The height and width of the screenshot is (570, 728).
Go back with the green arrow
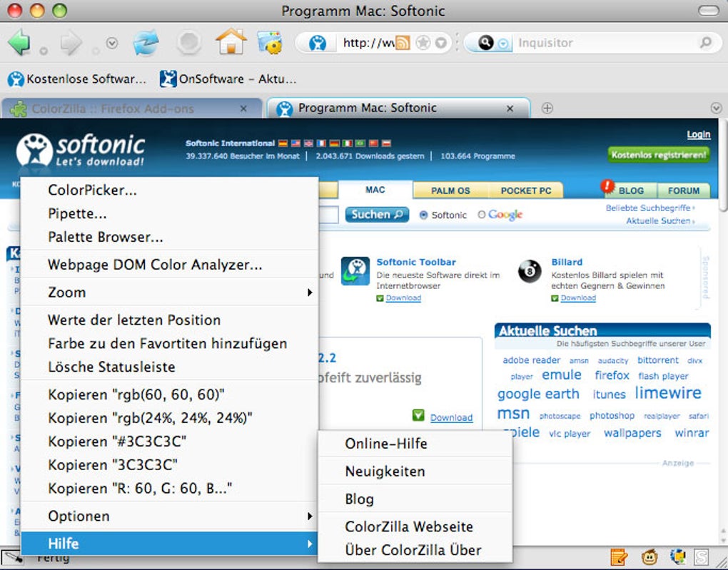click(x=19, y=42)
